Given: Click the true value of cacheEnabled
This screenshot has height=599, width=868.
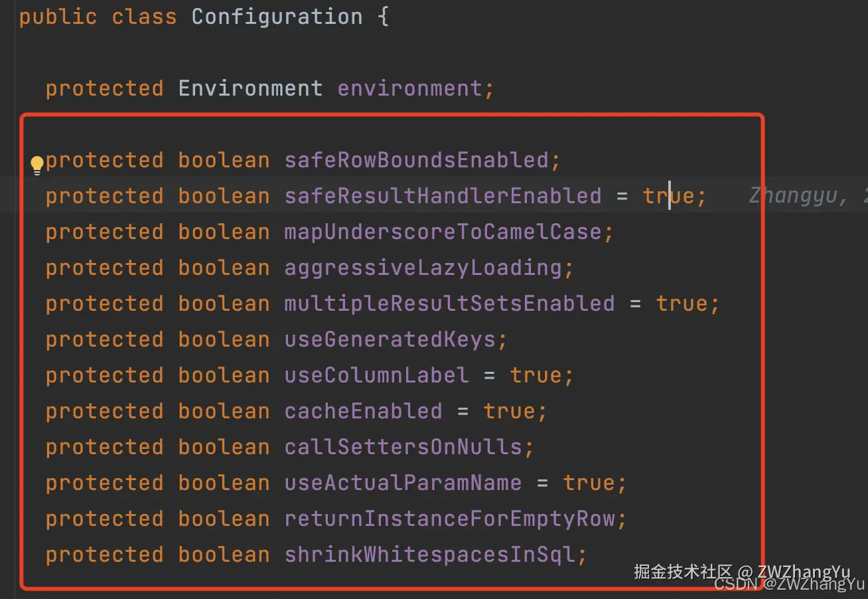Looking at the screenshot, I should pos(509,411).
